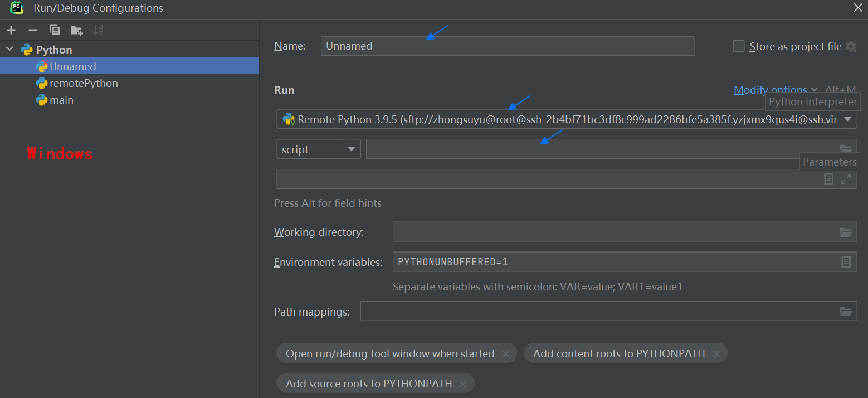
Task: Click the Copy Configuration icon
Action: 55,30
